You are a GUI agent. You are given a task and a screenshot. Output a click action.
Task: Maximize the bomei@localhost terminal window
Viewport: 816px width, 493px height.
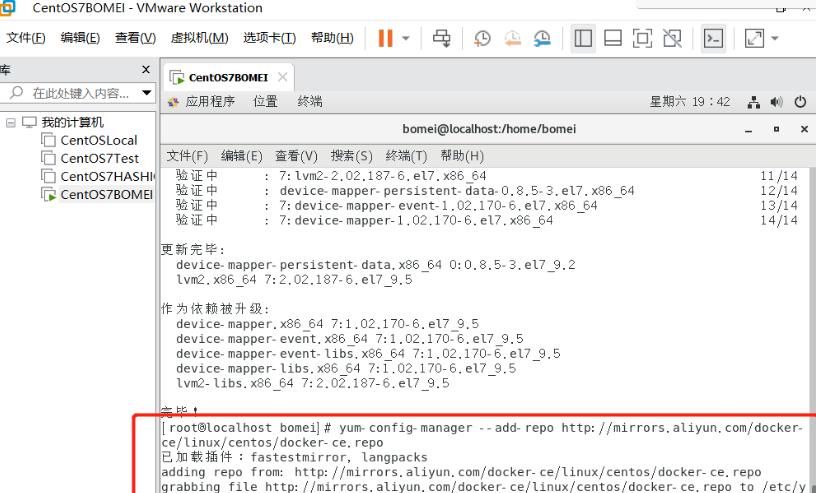click(776, 129)
